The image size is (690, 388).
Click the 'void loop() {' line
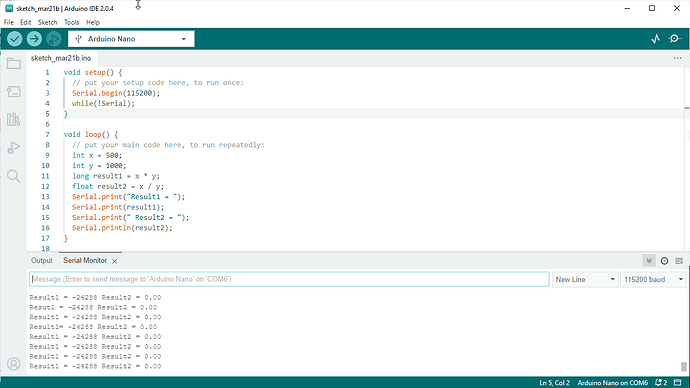pos(91,135)
